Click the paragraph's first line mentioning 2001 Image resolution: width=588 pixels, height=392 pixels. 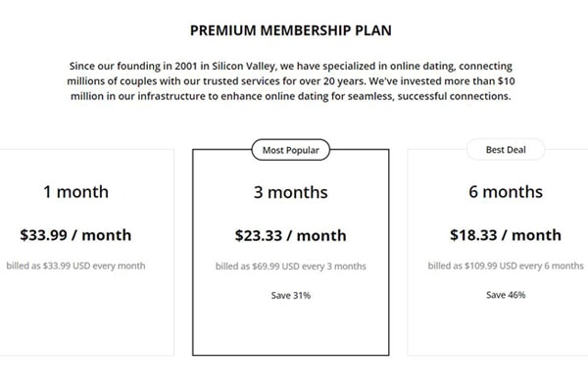(x=291, y=66)
